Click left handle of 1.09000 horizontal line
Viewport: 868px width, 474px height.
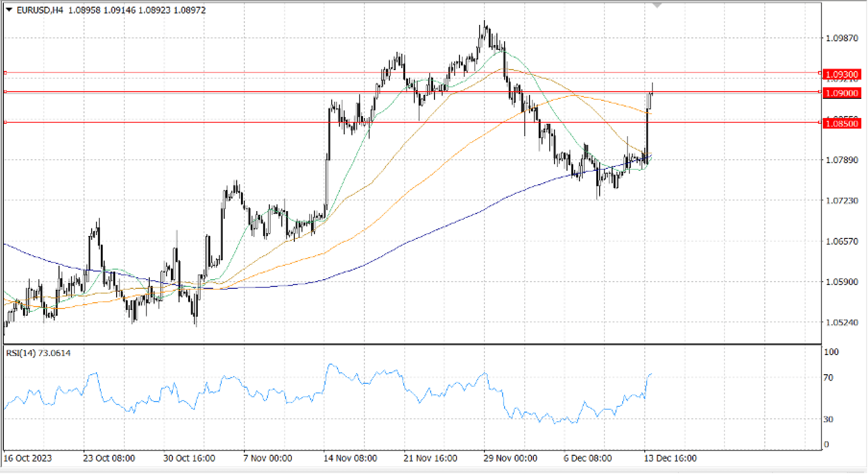coord(5,92)
